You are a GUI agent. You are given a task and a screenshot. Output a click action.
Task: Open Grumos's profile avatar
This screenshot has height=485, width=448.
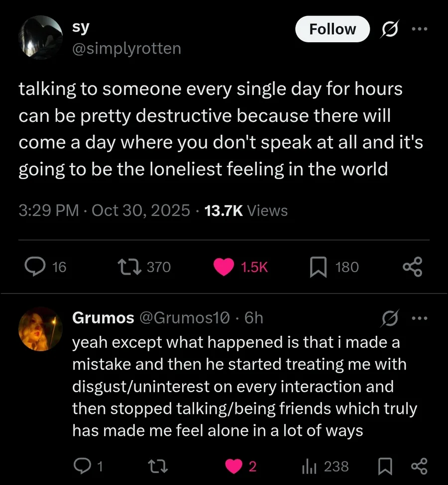(x=41, y=329)
